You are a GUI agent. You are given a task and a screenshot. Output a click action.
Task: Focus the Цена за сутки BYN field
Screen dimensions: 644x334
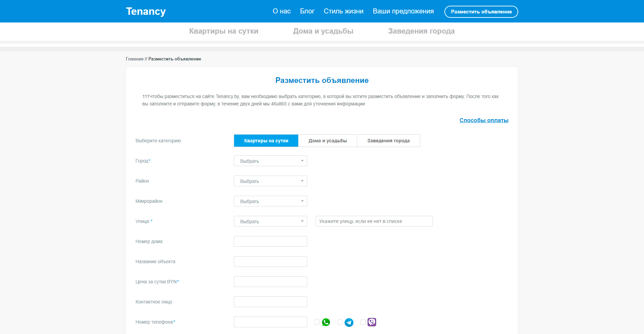tap(270, 282)
